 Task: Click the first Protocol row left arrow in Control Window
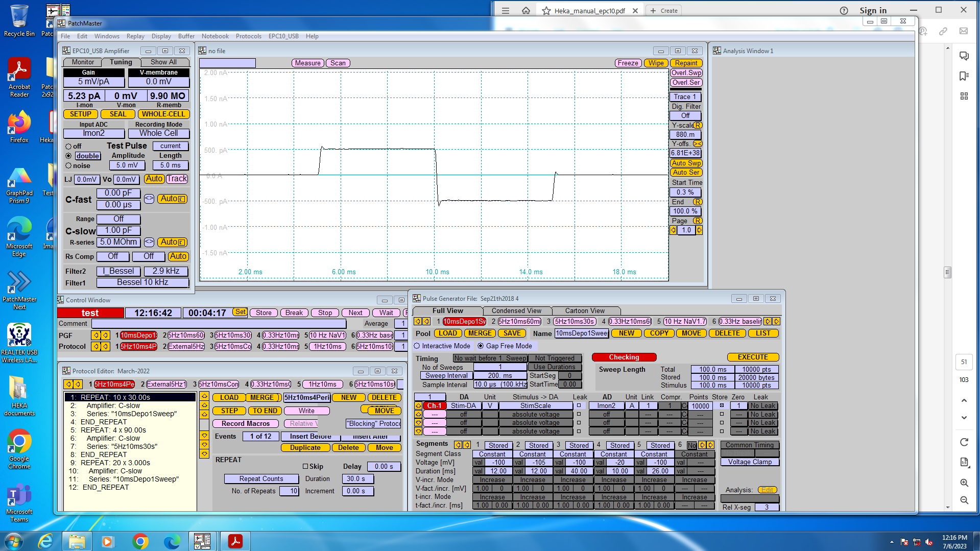pyautogui.click(x=95, y=346)
